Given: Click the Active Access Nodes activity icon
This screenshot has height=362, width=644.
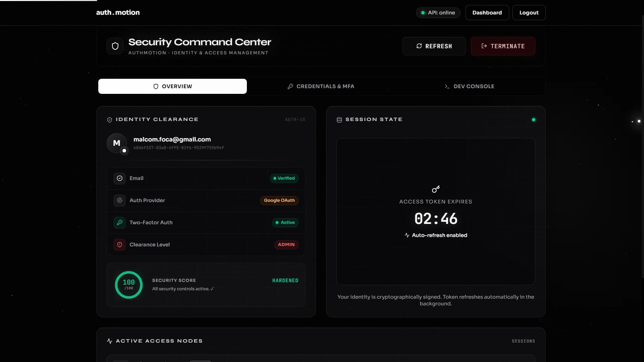Looking at the screenshot, I should pos(109,341).
